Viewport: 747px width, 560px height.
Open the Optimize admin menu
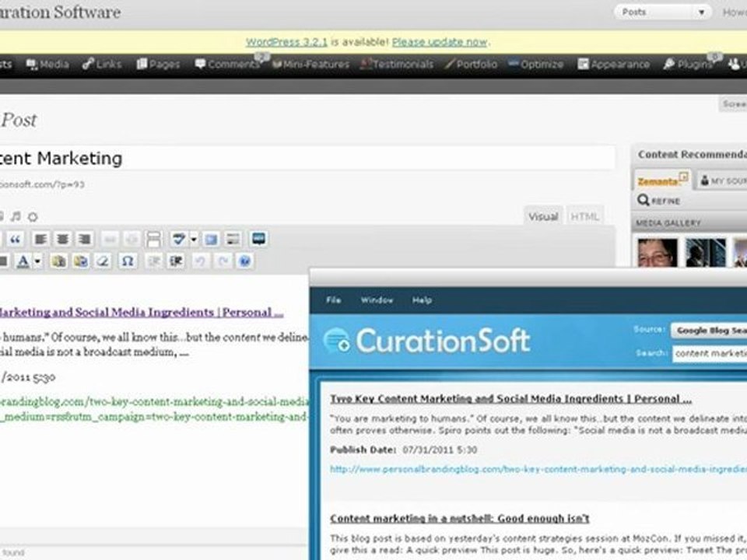pyautogui.click(x=536, y=65)
